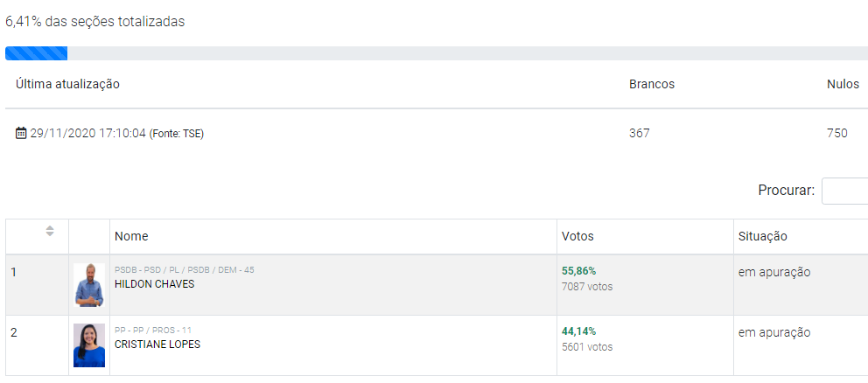Open Hildon Chaves candidate photo
The width and height of the screenshot is (868, 383).
89,285
